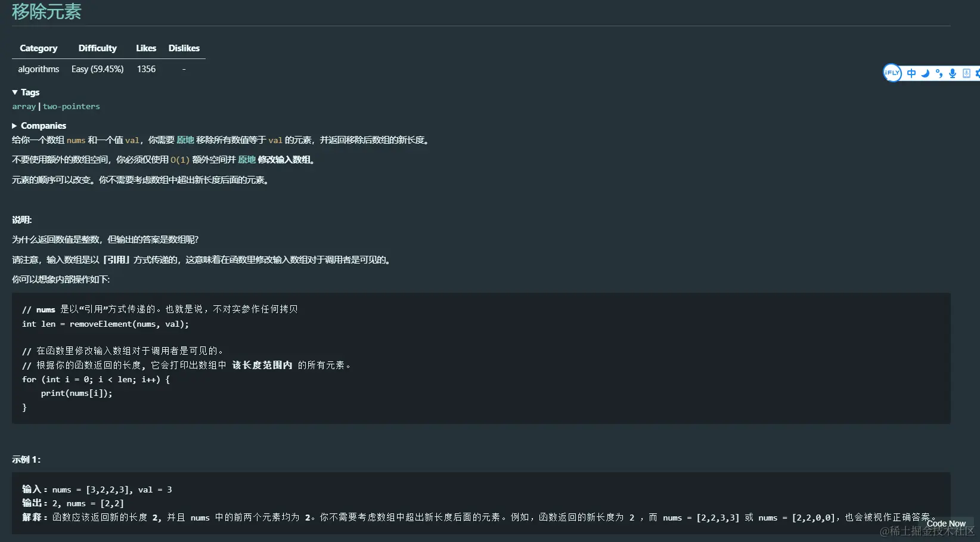Click the bold 该长度范围内 comment text

tap(262, 365)
